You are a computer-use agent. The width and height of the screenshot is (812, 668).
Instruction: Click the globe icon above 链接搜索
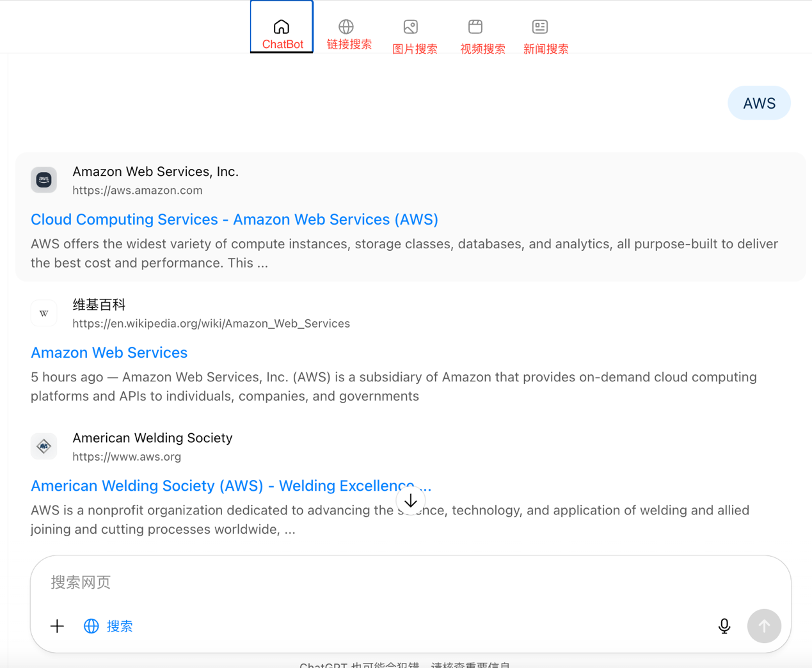point(346,26)
